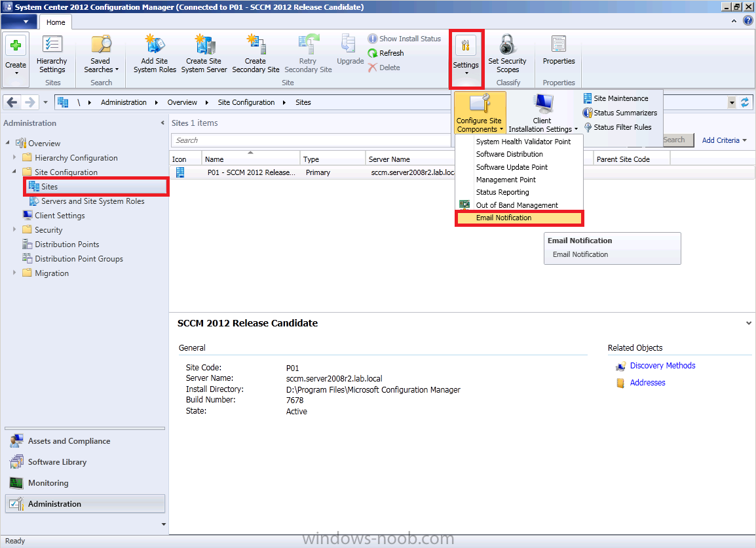Expand the Hierarchy Configuration node

pyautogui.click(x=14, y=157)
